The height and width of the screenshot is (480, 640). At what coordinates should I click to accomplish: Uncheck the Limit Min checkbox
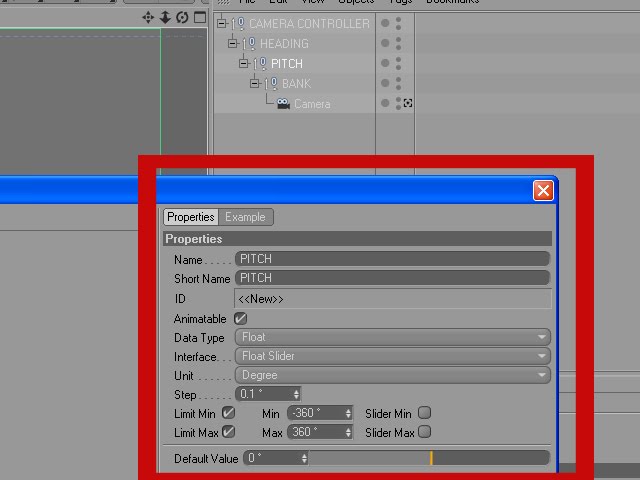(x=229, y=413)
